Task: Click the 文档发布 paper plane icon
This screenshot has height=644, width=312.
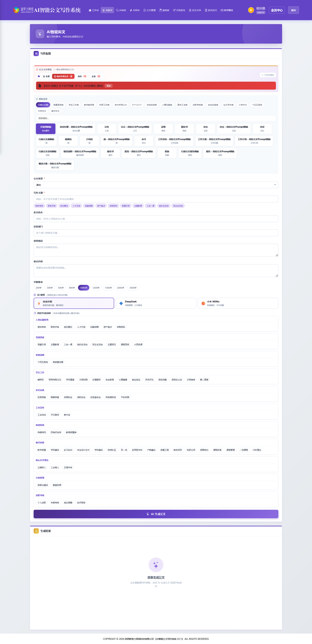Action: (174, 10)
